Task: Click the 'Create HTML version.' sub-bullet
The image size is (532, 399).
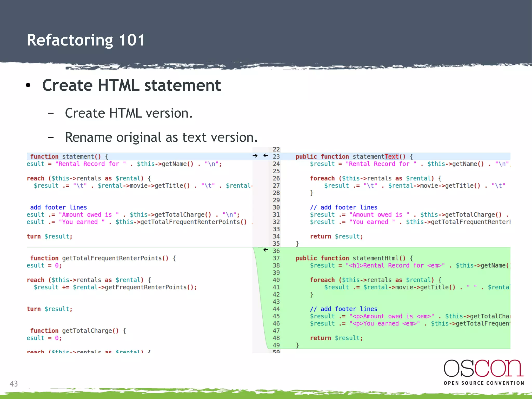Action: click(x=129, y=113)
